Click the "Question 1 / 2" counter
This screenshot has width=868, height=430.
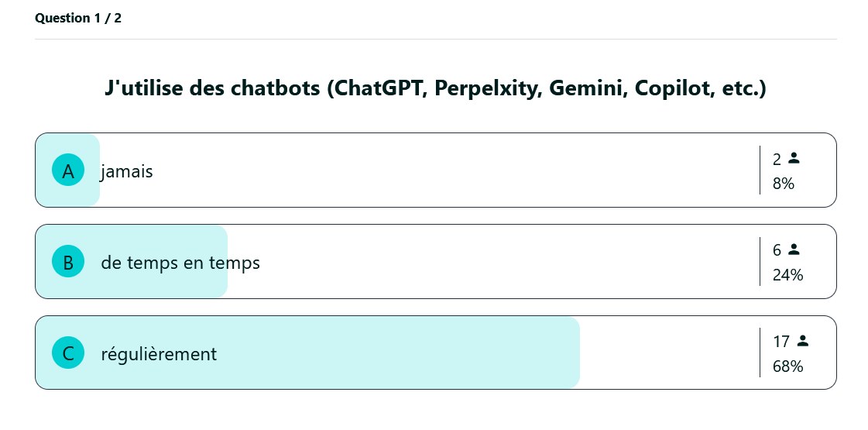78,18
